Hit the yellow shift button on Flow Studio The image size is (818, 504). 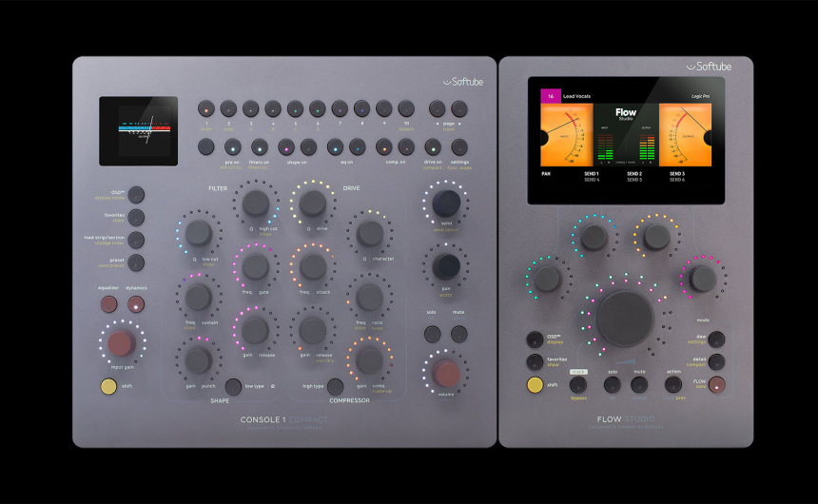click(x=535, y=384)
